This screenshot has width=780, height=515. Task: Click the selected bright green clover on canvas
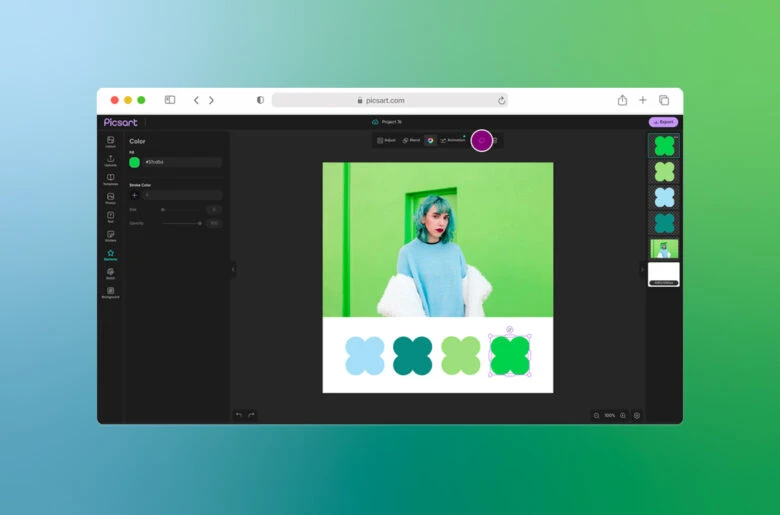[510, 356]
